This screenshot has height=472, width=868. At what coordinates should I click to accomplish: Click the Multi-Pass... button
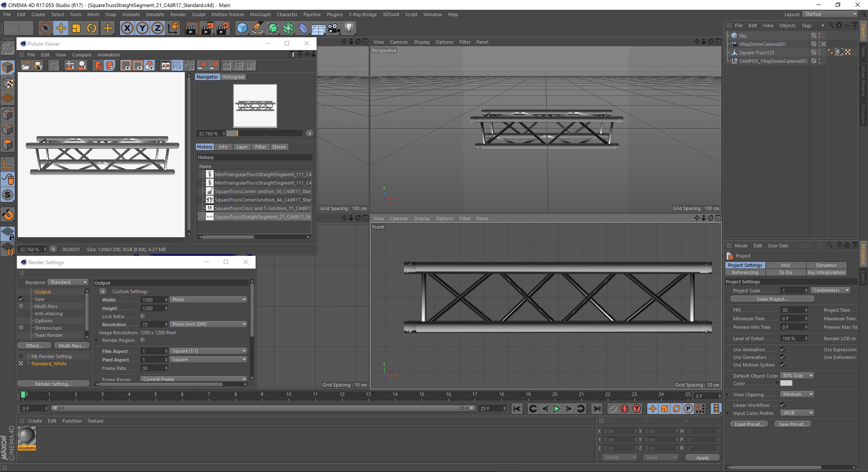click(72, 346)
